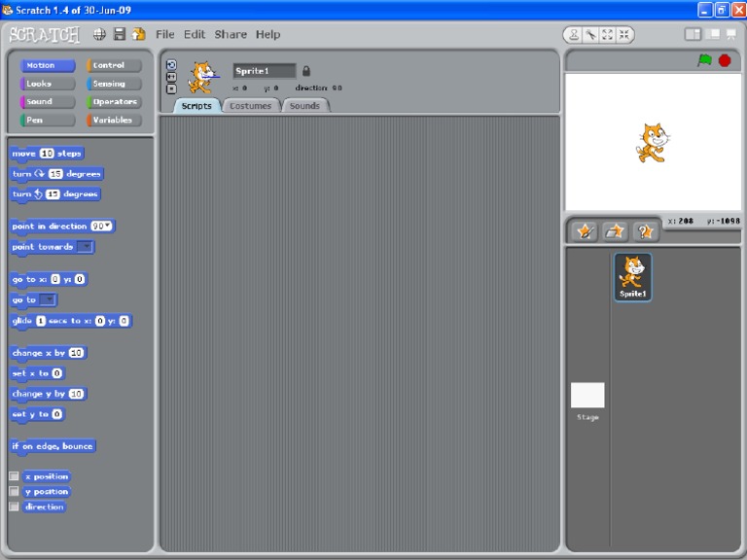Open point in direction 90 dropdown
The width and height of the screenshot is (747, 560).
point(108,226)
